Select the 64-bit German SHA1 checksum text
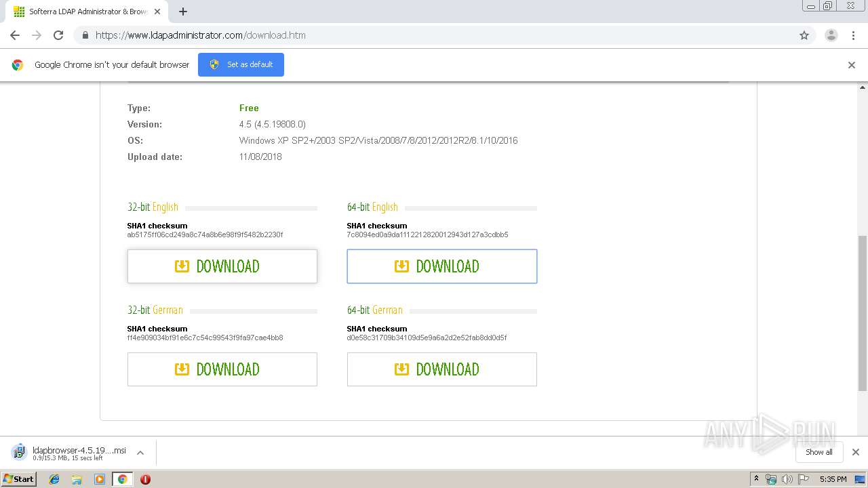 pyautogui.click(x=427, y=338)
